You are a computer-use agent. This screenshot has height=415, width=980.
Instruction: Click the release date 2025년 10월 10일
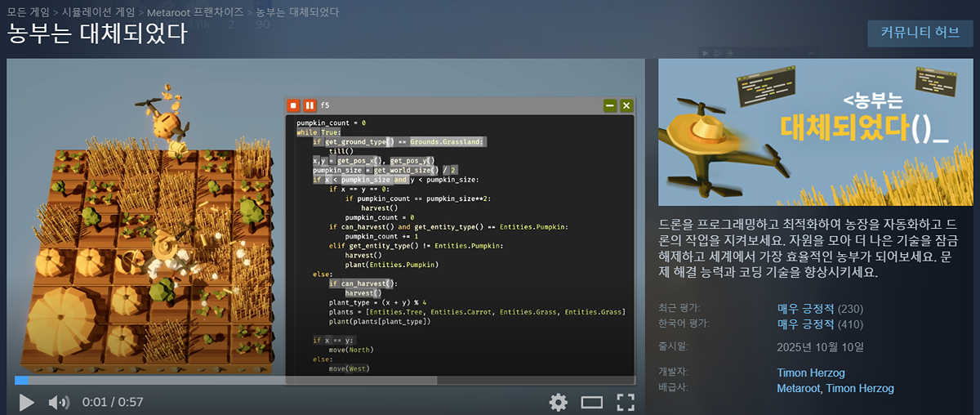[x=820, y=346]
